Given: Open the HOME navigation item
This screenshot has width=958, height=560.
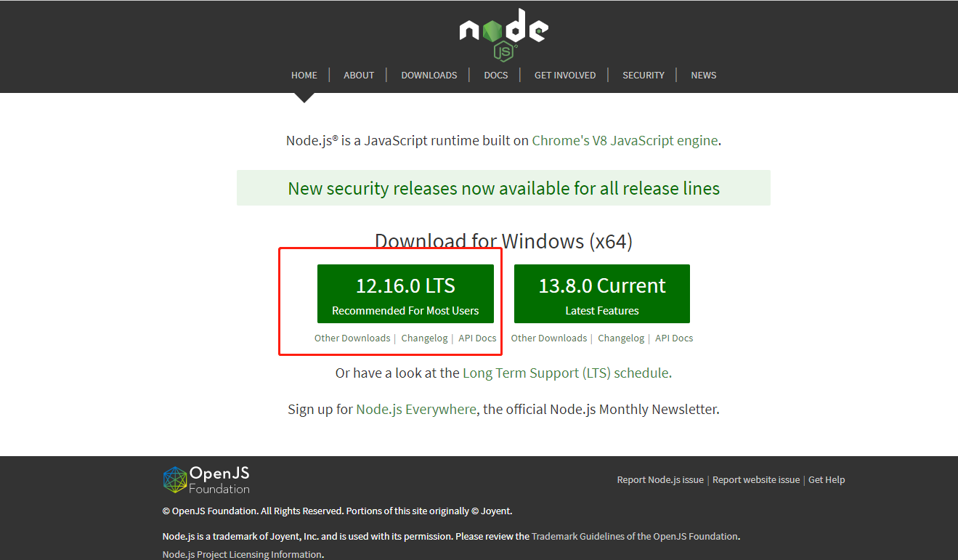Looking at the screenshot, I should 304,75.
